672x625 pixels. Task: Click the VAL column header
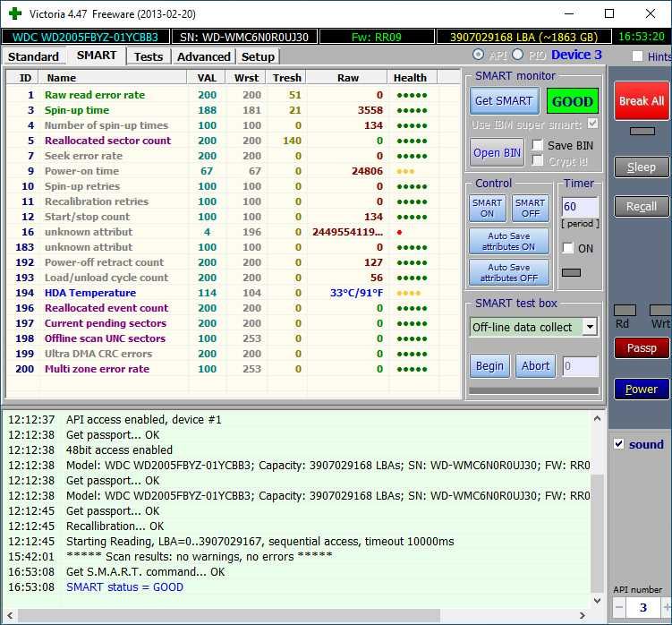pos(206,78)
